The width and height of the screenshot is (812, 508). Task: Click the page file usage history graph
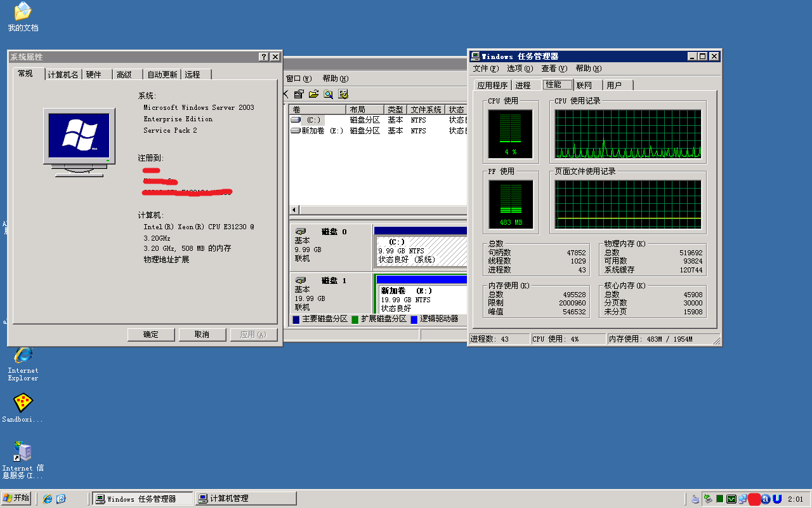point(628,204)
